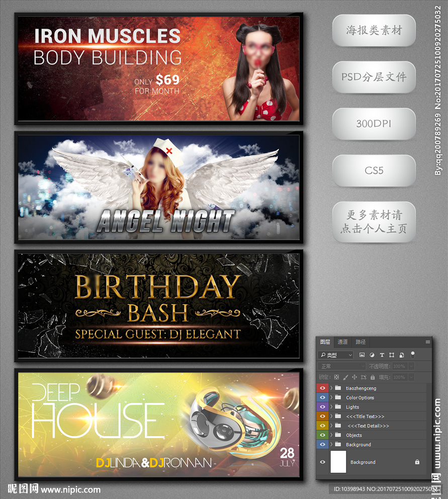This screenshot has height=499, width=448.
Task: Click the CS5 button
Action: pyautogui.click(x=374, y=170)
